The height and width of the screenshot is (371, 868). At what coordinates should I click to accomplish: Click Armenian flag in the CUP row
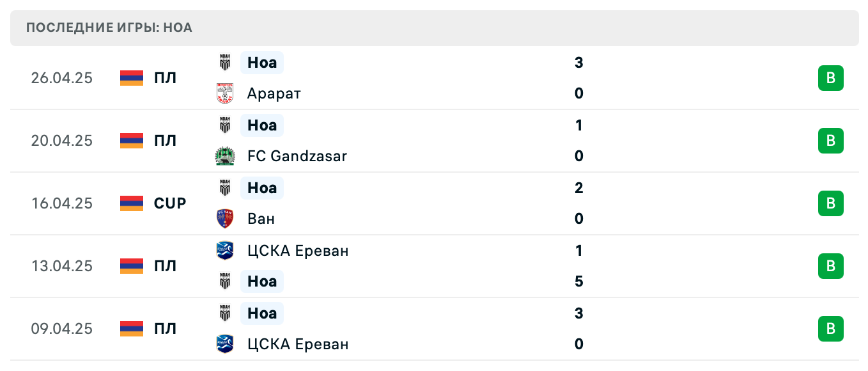132,203
